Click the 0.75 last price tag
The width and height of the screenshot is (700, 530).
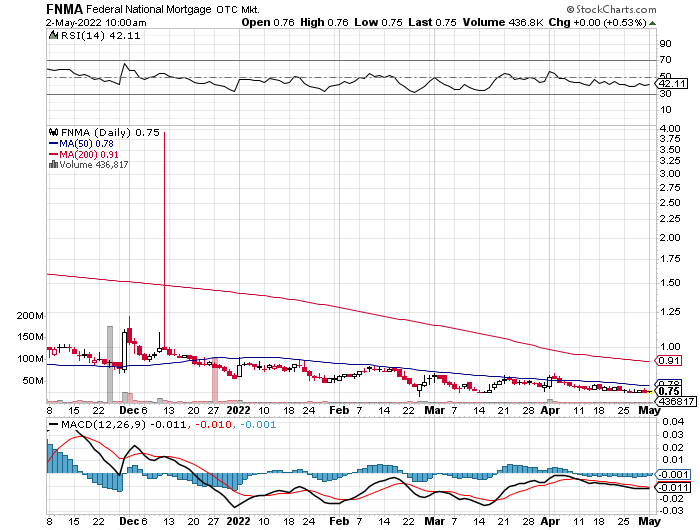669,392
